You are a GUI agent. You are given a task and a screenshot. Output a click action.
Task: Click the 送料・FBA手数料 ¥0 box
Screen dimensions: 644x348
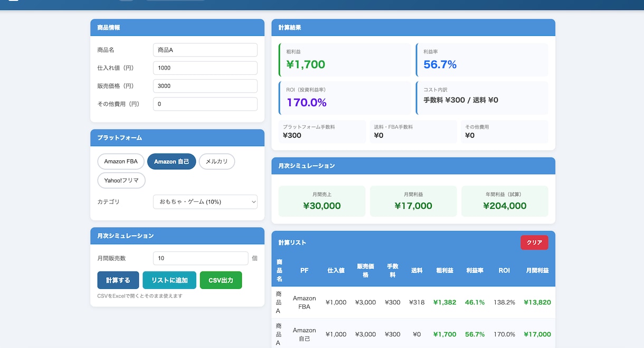(x=413, y=132)
